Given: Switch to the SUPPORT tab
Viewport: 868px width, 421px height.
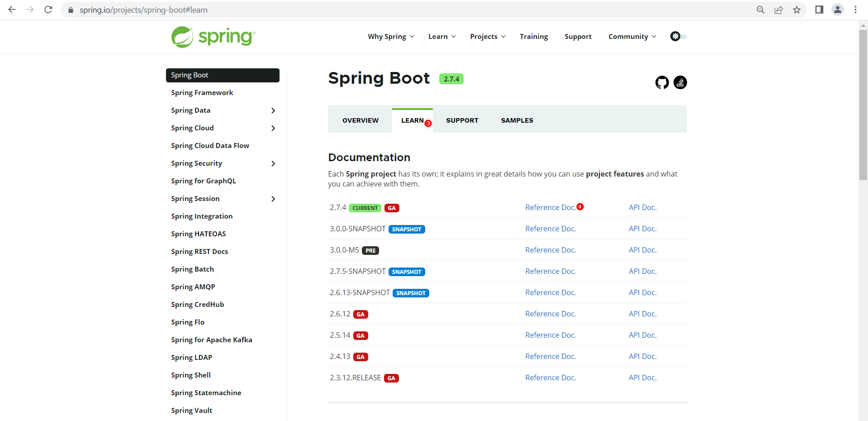Looking at the screenshot, I should point(462,120).
